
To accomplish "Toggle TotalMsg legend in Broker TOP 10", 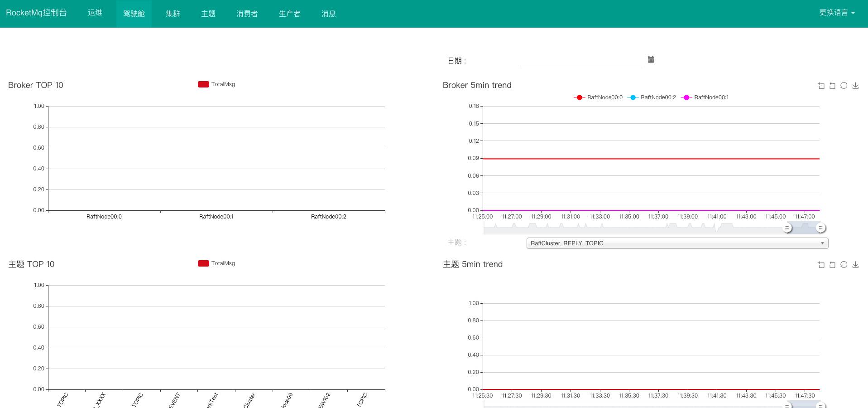I will (216, 84).
